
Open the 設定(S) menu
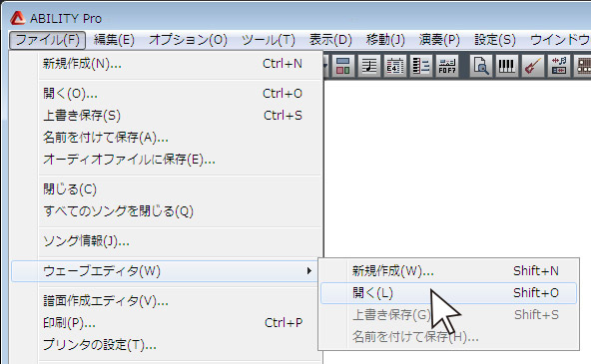(494, 40)
